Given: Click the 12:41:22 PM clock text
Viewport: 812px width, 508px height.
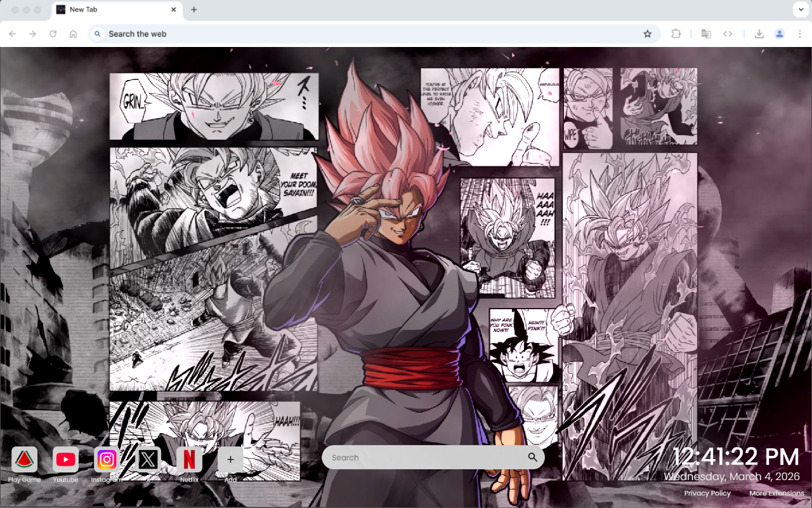Looking at the screenshot, I should point(735,457).
